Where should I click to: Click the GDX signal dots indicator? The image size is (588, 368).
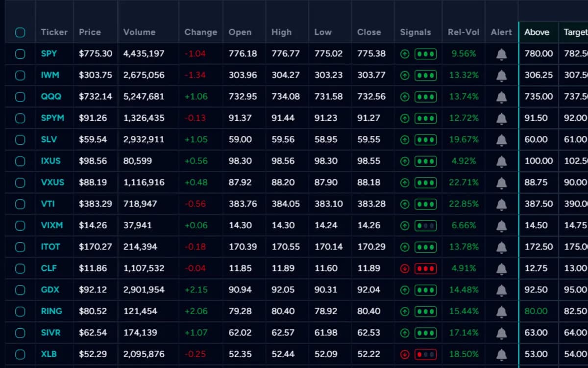tap(425, 290)
